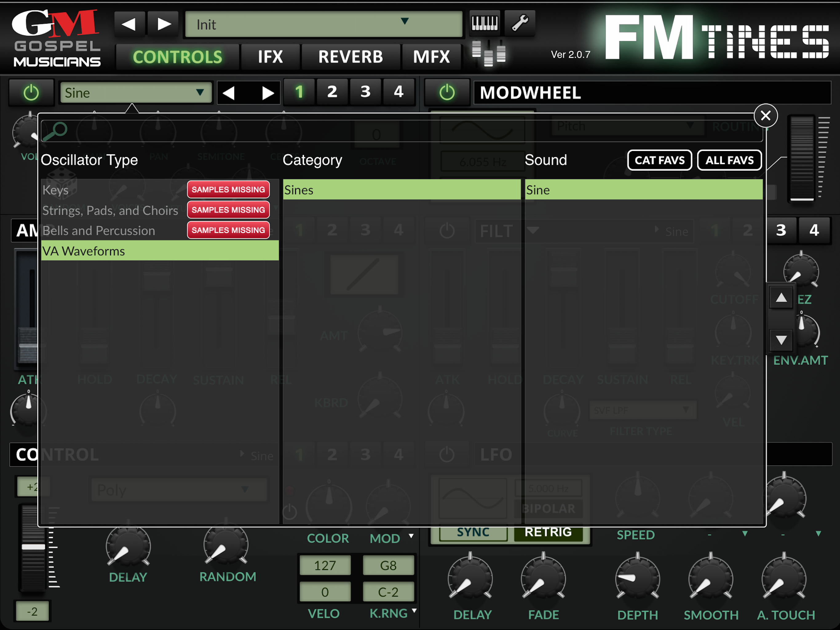Open the dropdown arrow below the SMOOTH column
Screen dimensions: 840x630
745,533
